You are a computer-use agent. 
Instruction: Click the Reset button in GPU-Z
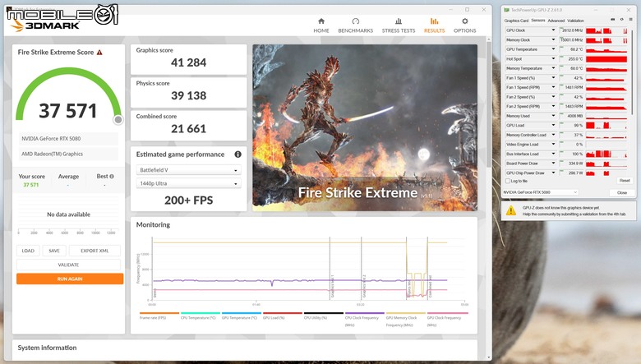pos(625,181)
